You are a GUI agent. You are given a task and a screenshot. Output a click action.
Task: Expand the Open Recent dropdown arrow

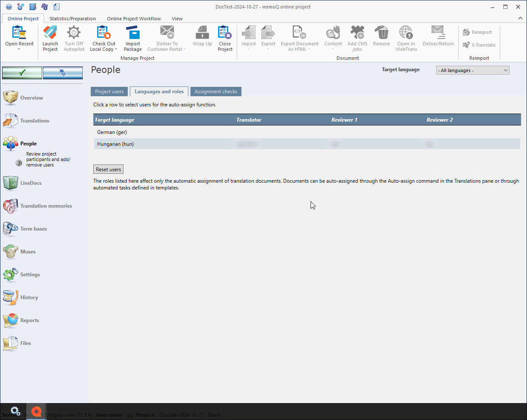click(19, 49)
